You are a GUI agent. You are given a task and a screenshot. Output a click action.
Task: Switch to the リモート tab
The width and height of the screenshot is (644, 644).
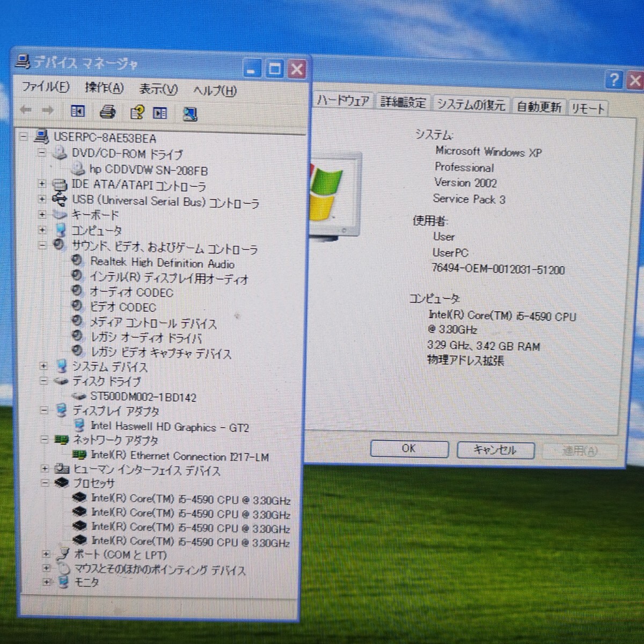[x=588, y=108]
